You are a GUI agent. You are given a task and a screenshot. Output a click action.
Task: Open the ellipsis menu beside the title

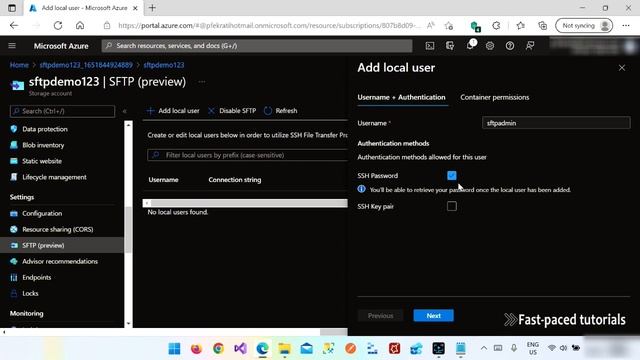202,82
